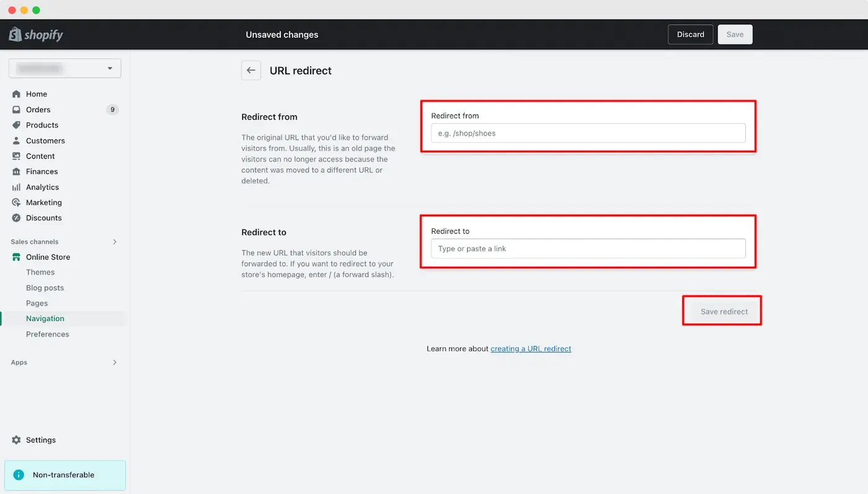Viewport: 868px width, 494px height.
Task: Click the Save redirect button
Action: tap(724, 312)
